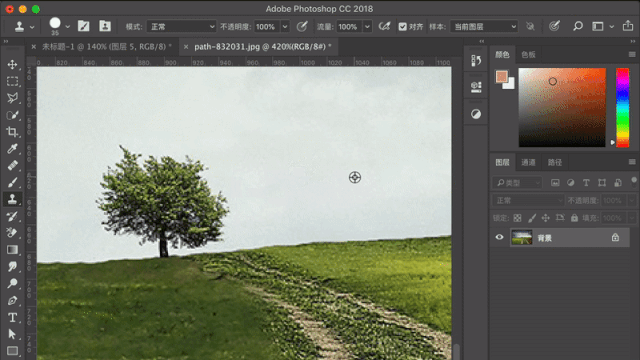Expand the toolbar double-arrow
This screenshot has width=640, height=360.
pos(6,41)
